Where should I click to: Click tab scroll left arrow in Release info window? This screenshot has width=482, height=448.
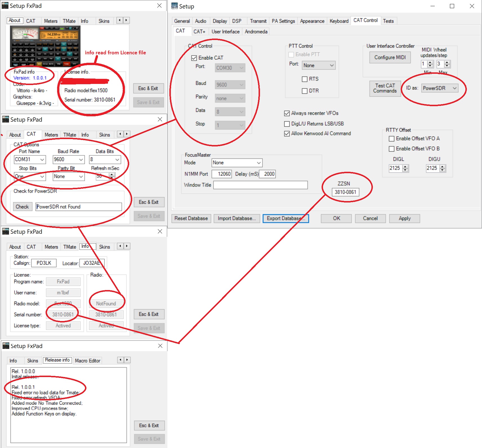tap(121, 360)
